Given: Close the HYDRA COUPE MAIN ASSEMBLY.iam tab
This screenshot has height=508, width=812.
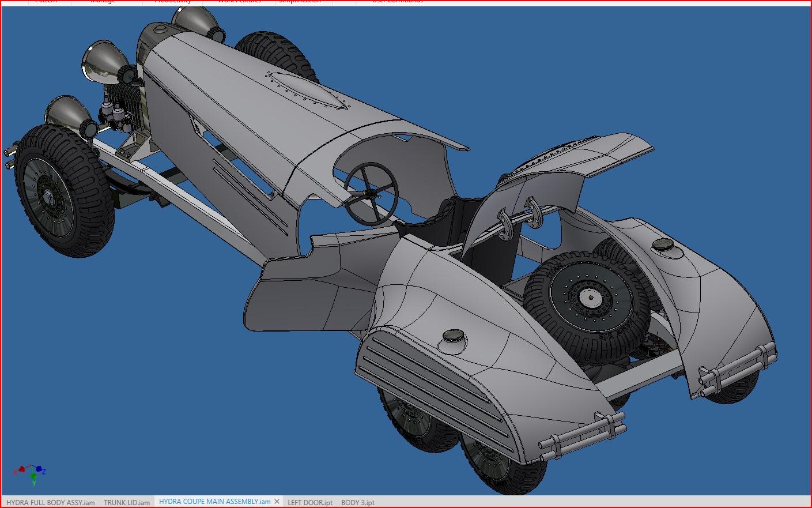Looking at the screenshot, I should coord(277,502).
